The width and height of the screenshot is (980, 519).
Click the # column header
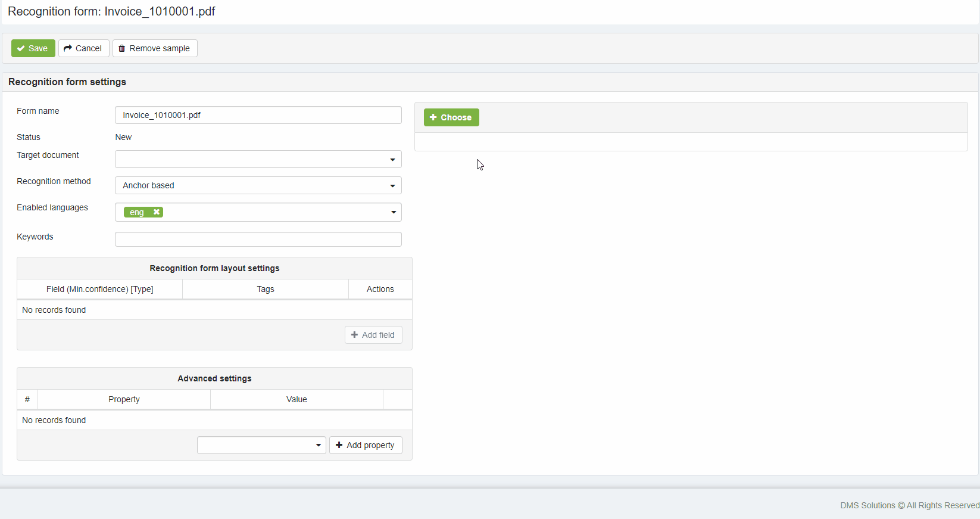point(27,399)
